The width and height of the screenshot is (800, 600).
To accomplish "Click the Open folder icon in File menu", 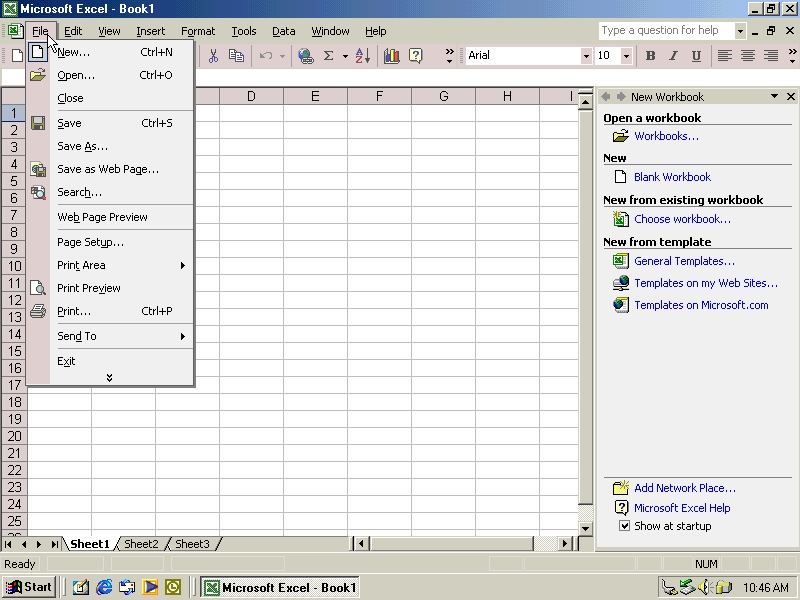I will 38,75.
